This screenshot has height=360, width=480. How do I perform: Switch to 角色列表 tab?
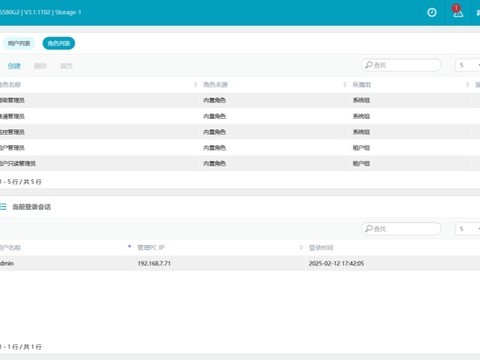pos(59,43)
